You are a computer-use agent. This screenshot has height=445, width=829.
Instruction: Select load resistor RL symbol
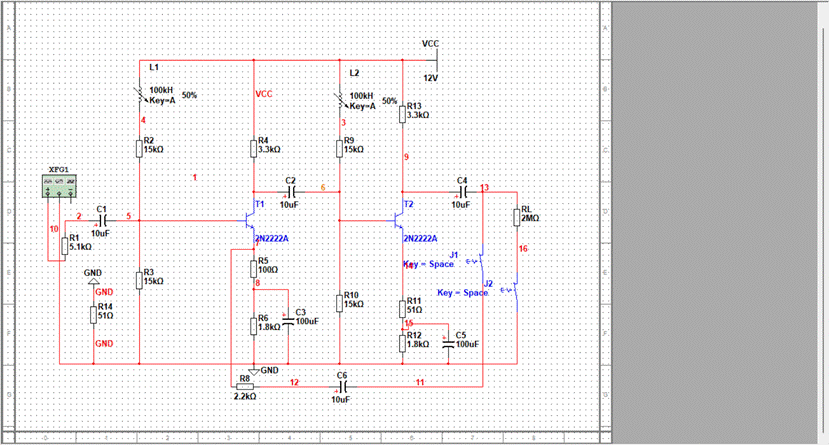517,217
